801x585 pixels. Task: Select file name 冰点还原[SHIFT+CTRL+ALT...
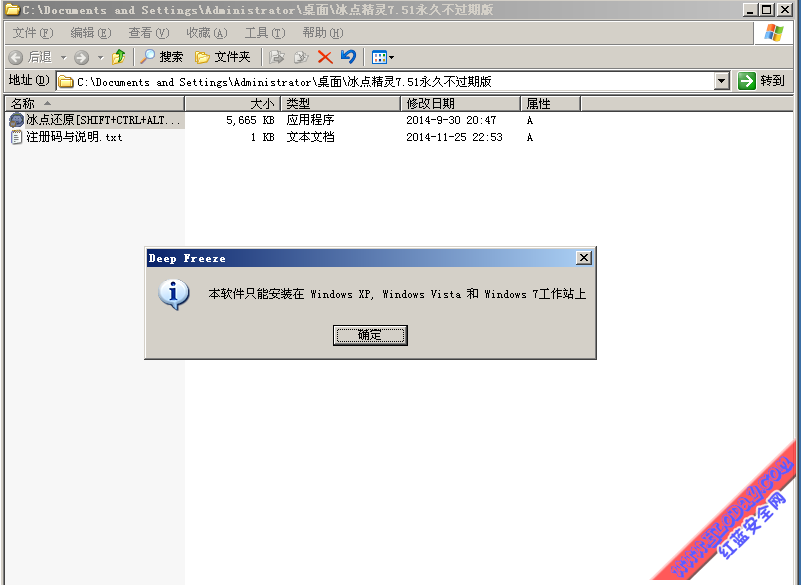(103, 120)
